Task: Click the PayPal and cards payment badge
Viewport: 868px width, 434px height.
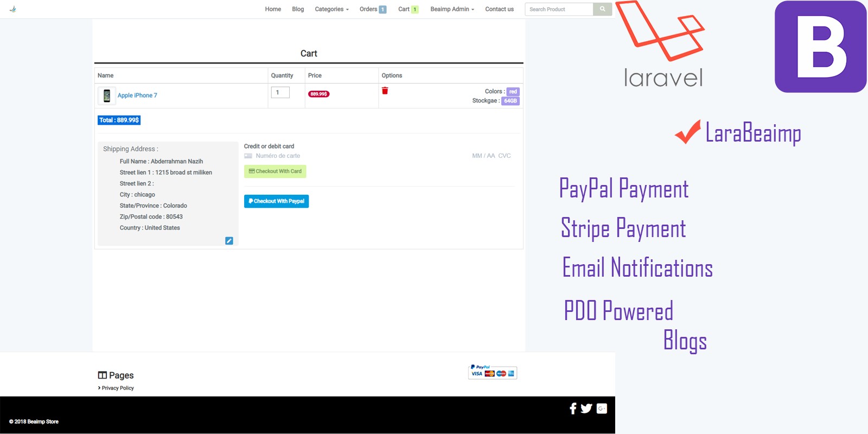Action: [493, 372]
